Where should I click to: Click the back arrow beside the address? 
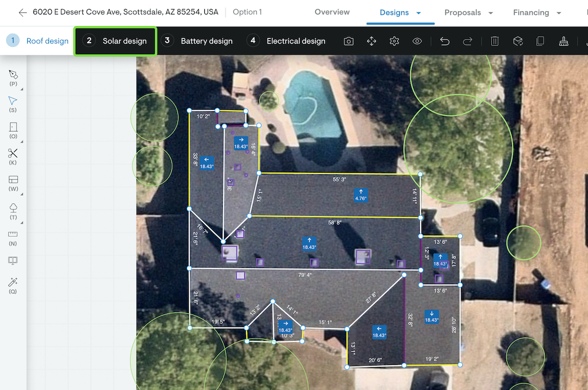pos(22,12)
